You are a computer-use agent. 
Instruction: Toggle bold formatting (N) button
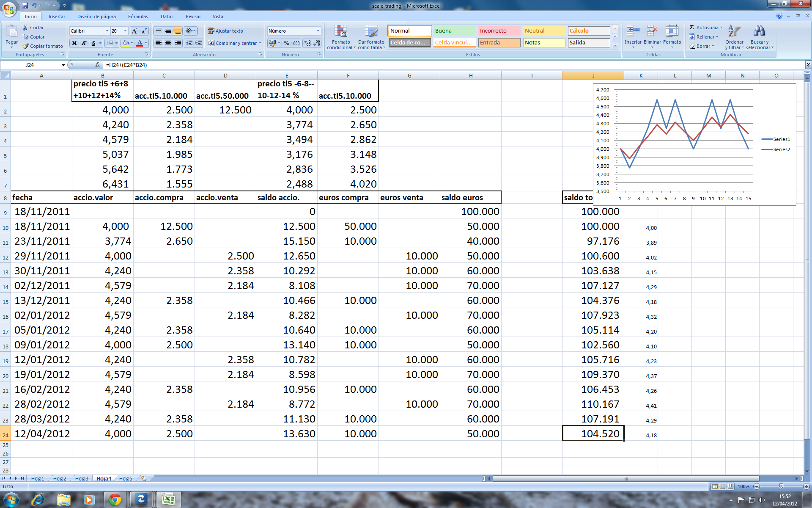(x=74, y=43)
